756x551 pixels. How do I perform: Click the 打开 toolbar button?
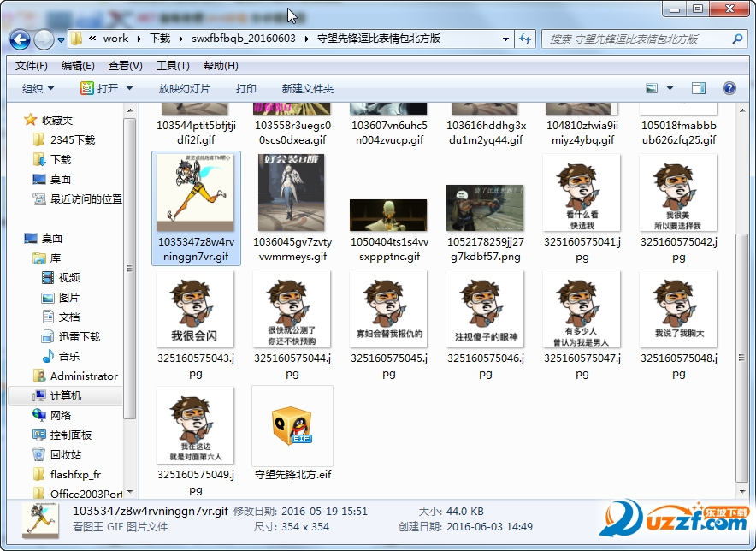point(99,89)
